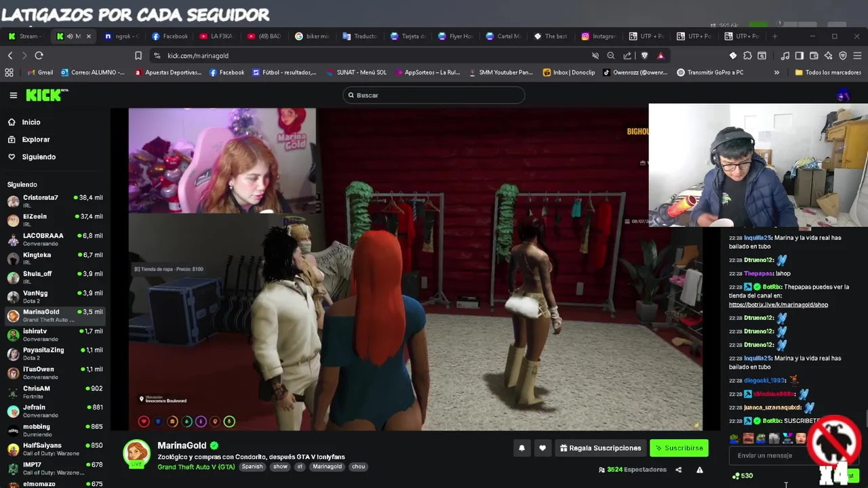Open iTusOwen channel in following list

pyautogui.click(x=54, y=373)
